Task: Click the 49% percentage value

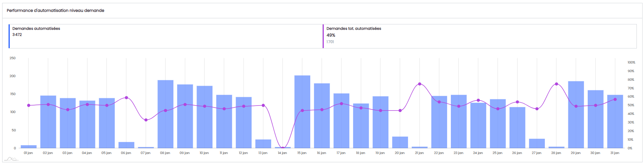Action: [331, 35]
